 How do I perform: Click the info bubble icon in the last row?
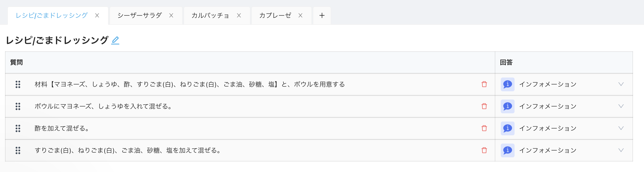[x=507, y=150]
